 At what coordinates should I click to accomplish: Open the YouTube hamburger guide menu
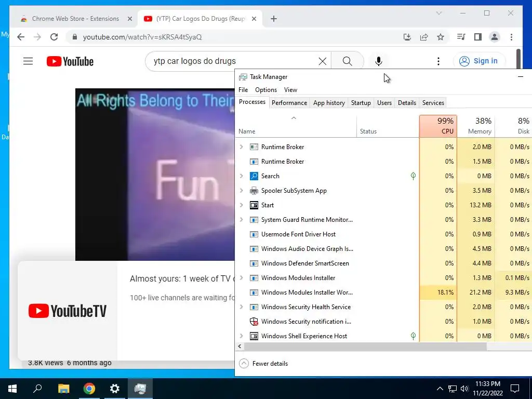point(28,61)
